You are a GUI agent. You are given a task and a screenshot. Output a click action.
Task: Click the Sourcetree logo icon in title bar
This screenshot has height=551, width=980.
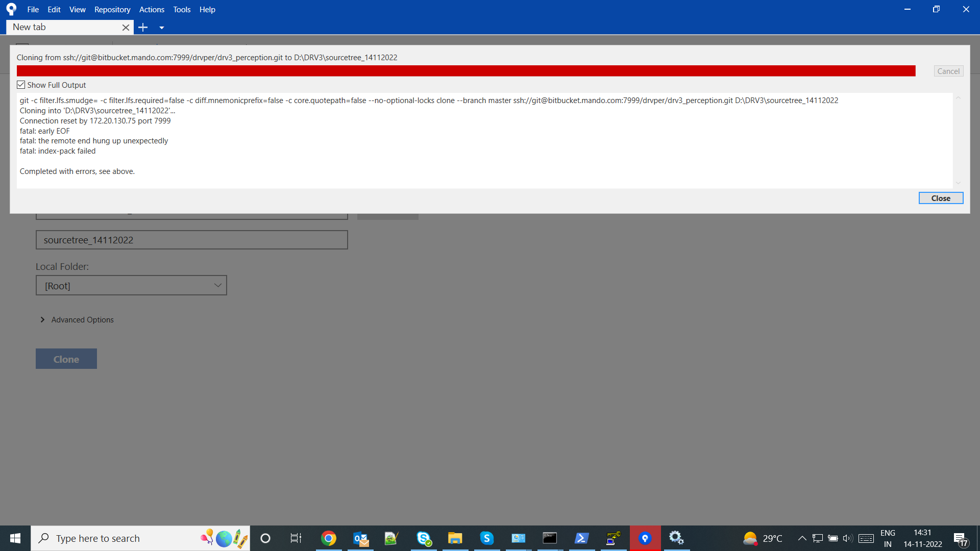coord(11,9)
